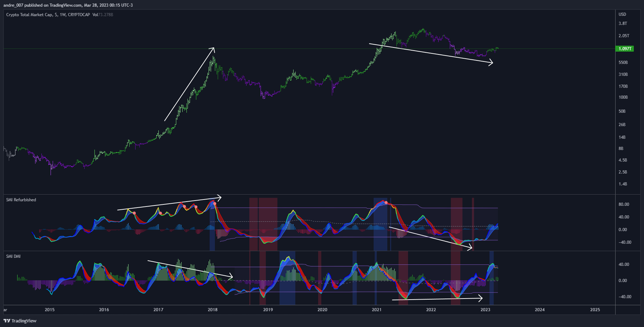Click the 2018 label on time axis
Screen dimensions: 644x327
212,310
